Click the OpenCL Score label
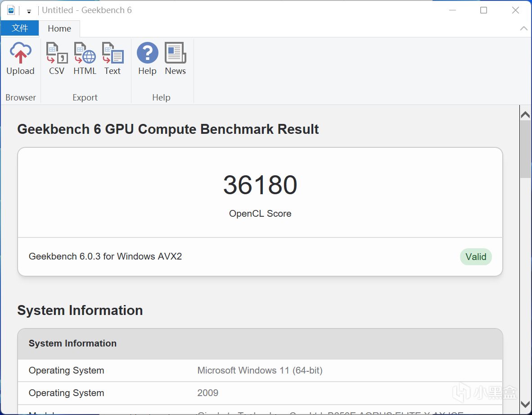Screen dimensions: 532x415 click(260, 214)
